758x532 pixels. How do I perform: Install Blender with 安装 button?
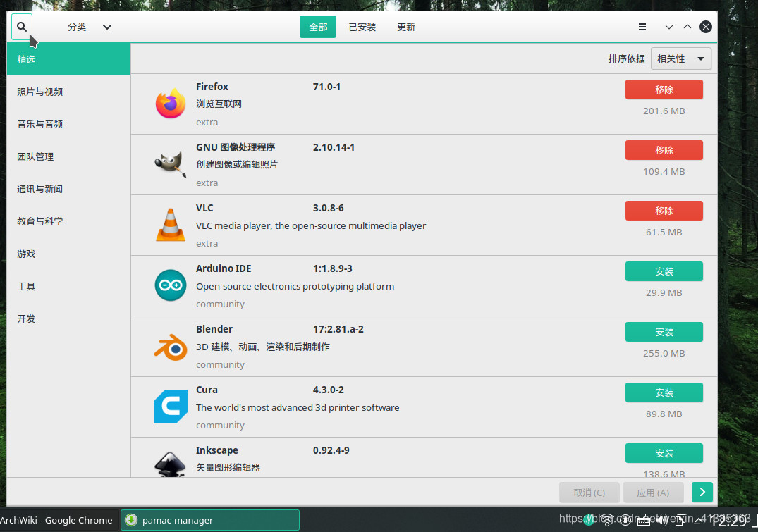point(664,332)
